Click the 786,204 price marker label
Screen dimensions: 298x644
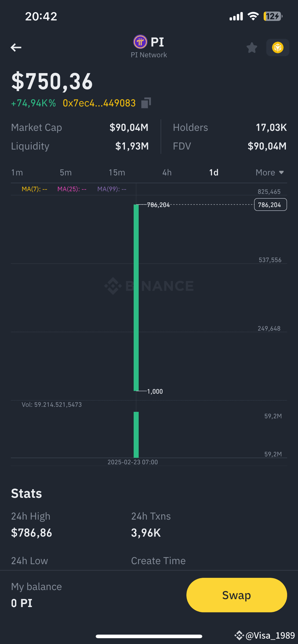[270, 205]
